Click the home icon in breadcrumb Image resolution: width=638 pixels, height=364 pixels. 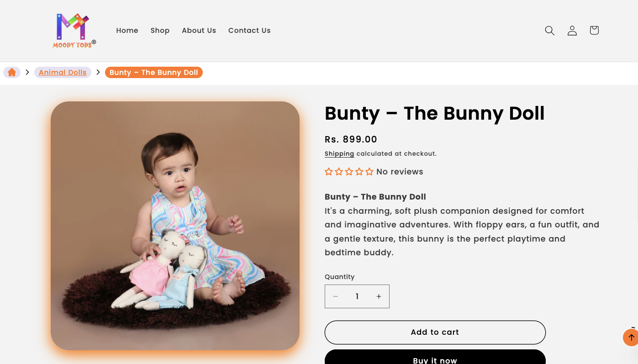12,73
